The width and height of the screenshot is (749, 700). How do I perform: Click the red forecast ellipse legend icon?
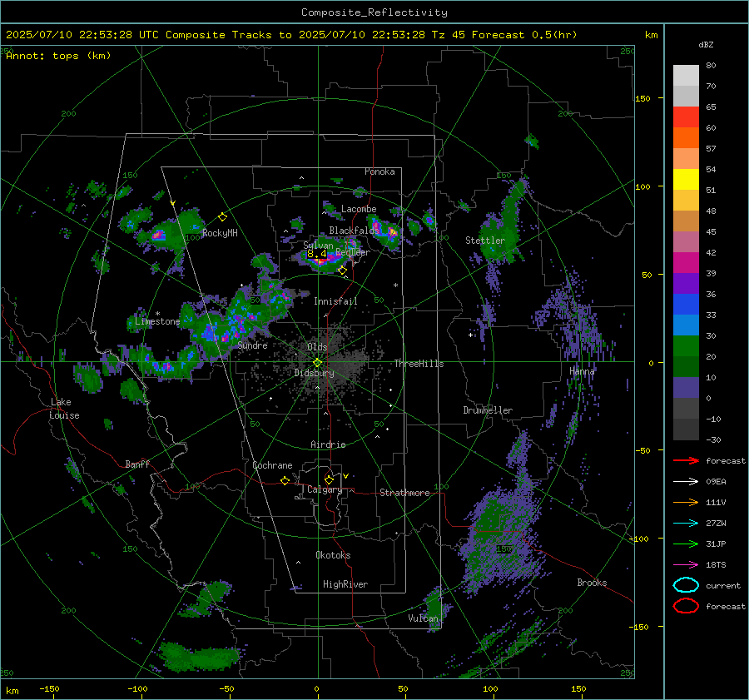coord(686,606)
